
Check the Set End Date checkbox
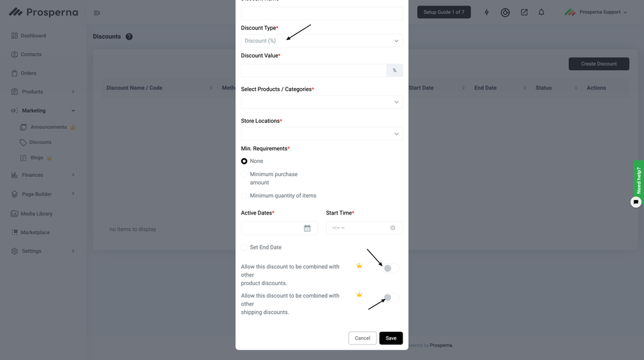coord(244,247)
